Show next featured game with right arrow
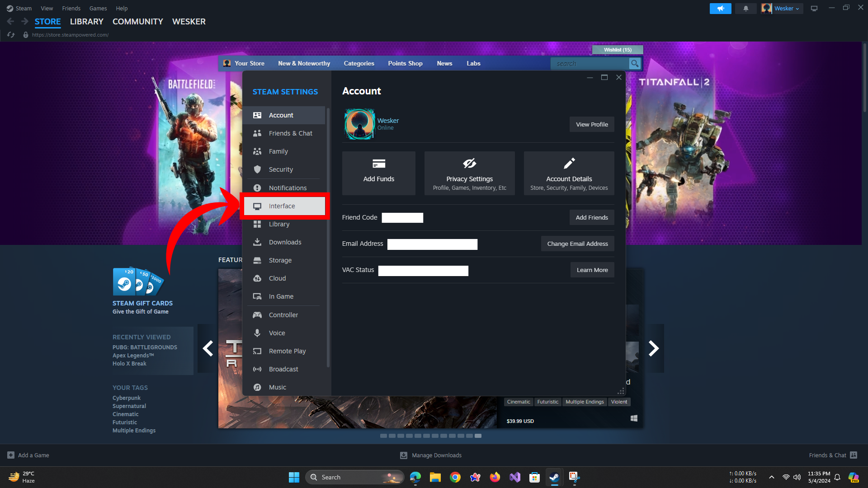The image size is (868, 488). [653, 348]
